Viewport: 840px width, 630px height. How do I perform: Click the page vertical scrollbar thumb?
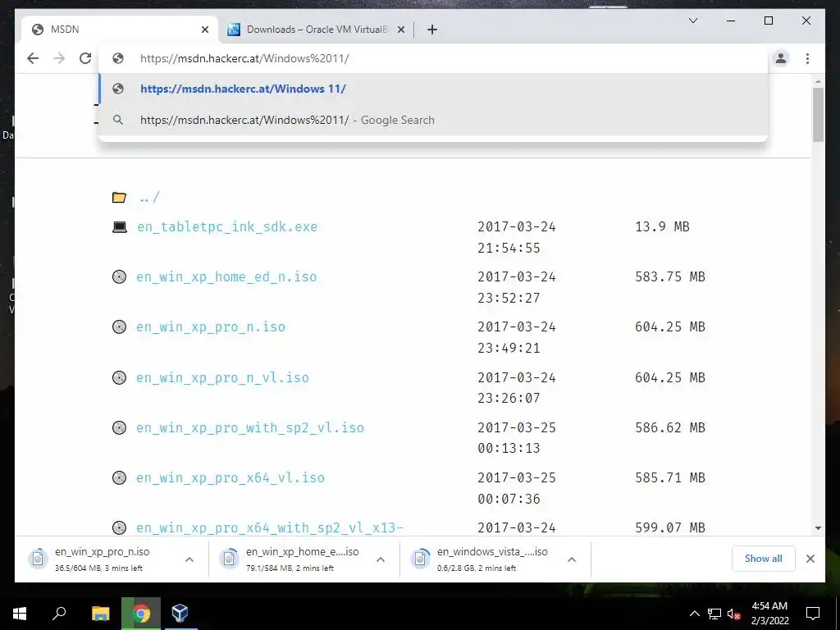coord(818,115)
